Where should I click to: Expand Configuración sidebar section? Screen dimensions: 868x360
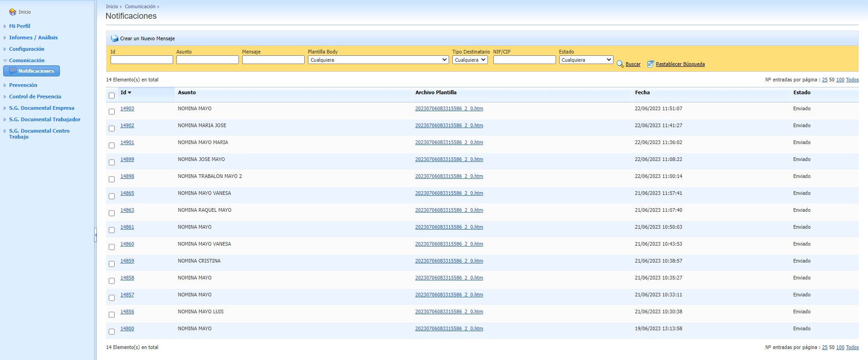pos(26,49)
